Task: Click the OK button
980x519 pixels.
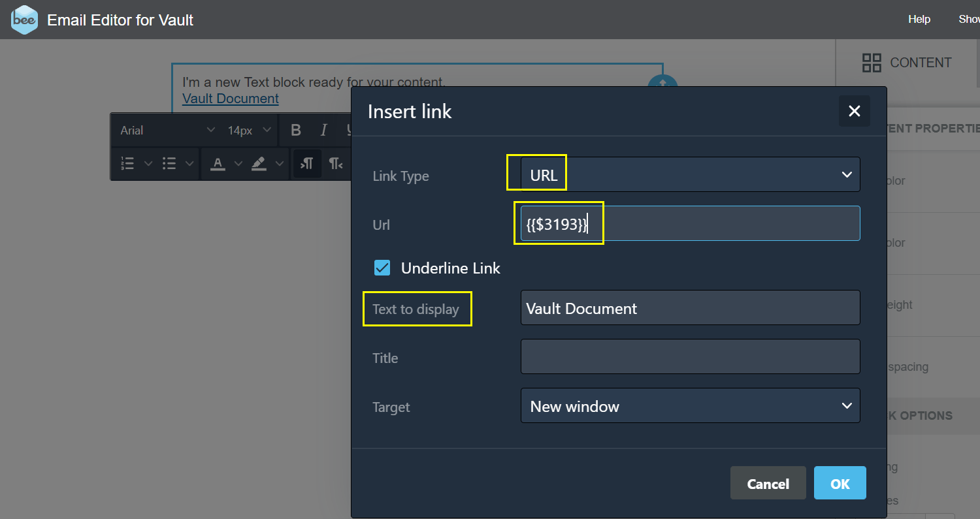Action: (840, 483)
